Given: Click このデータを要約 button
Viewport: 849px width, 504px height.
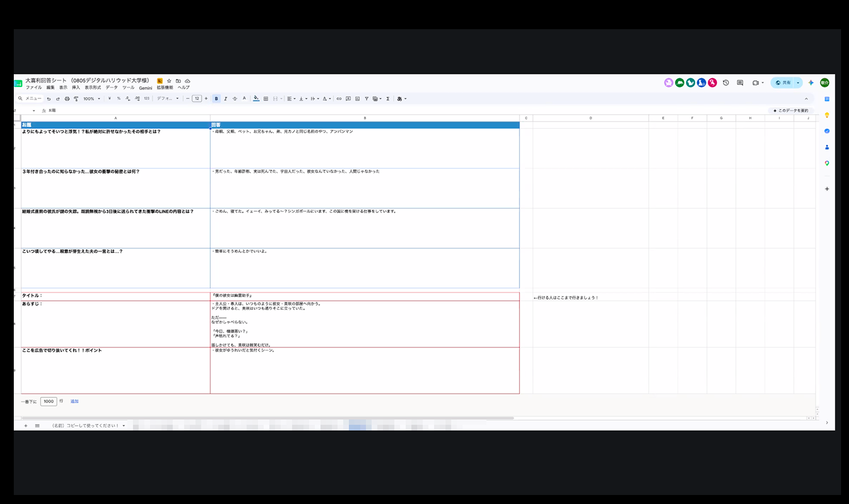Looking at the screenshot, I should [x=791, y=110].
